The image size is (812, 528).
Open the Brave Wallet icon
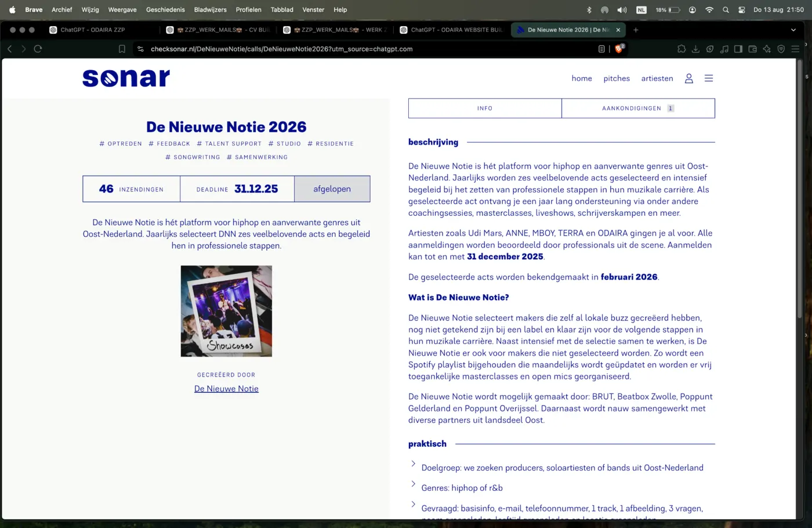click(x=752, y=49)
